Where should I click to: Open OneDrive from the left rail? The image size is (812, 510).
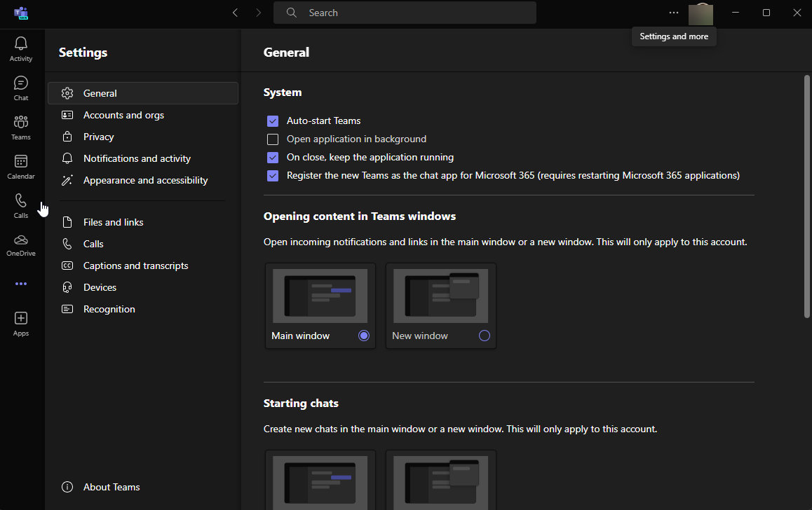[21, 245]
